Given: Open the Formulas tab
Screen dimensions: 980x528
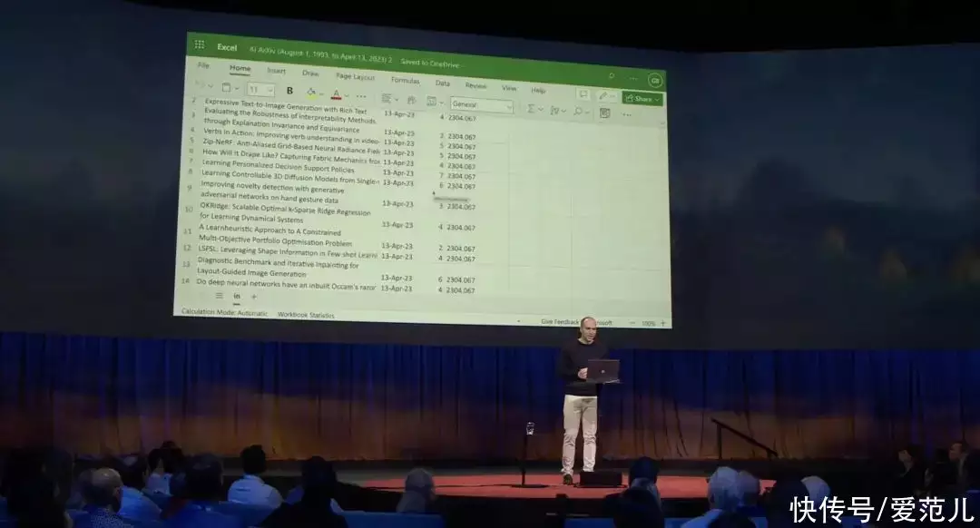Looking at the screenshot, I should 405,80.
